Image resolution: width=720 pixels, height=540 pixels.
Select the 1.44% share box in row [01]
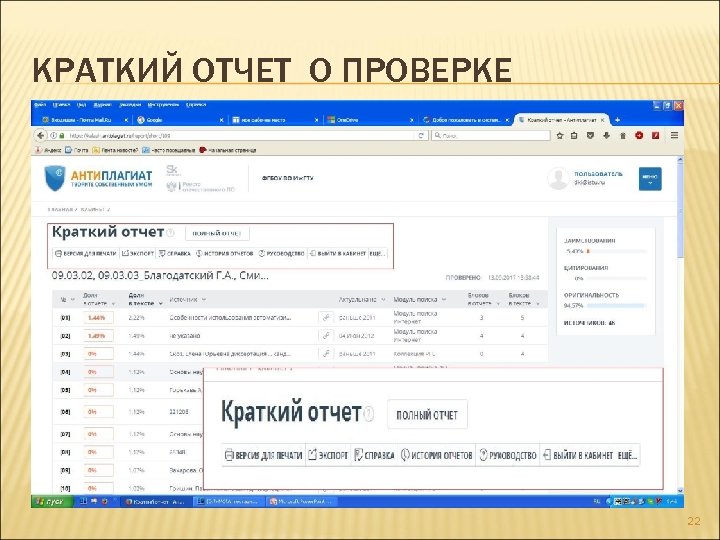click(x=98, y=318)
